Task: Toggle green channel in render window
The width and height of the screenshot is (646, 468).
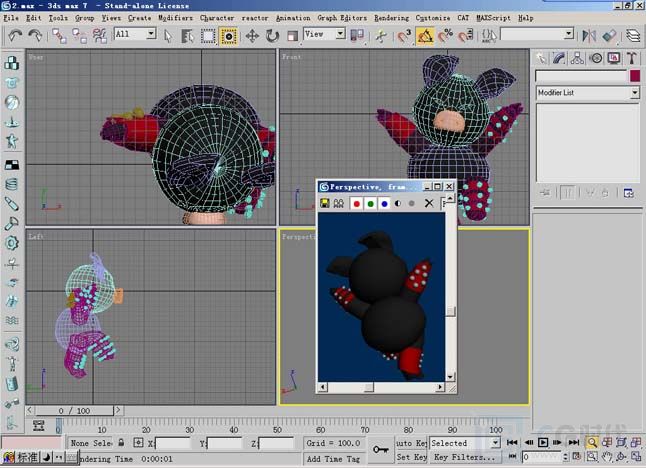Action: click(x=370, y=204)
